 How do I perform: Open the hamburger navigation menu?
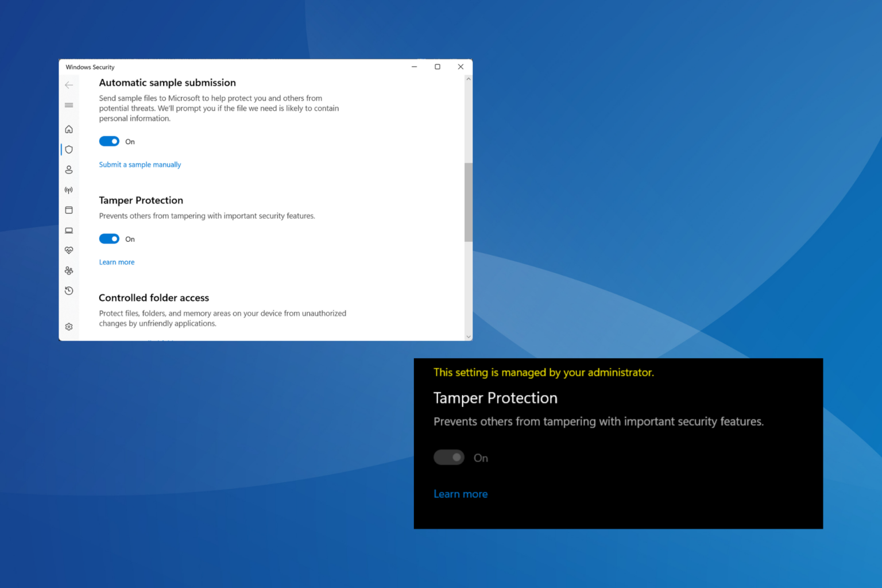click(69, 105)
